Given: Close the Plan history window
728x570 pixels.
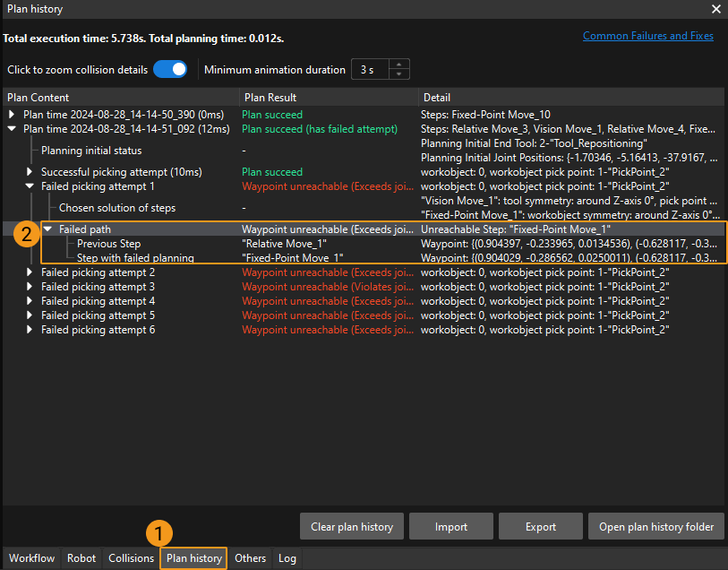Looking at the screenshot, I should pyautogui.click(x=715, y=9).
